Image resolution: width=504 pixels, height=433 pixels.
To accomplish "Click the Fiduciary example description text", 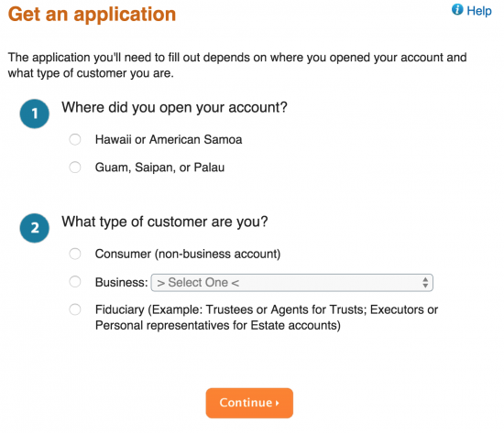I will (x=267, y=318).
